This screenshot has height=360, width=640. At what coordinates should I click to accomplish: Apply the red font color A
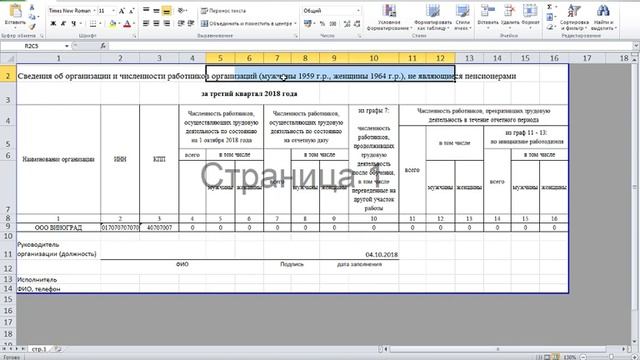coord(127,24)
